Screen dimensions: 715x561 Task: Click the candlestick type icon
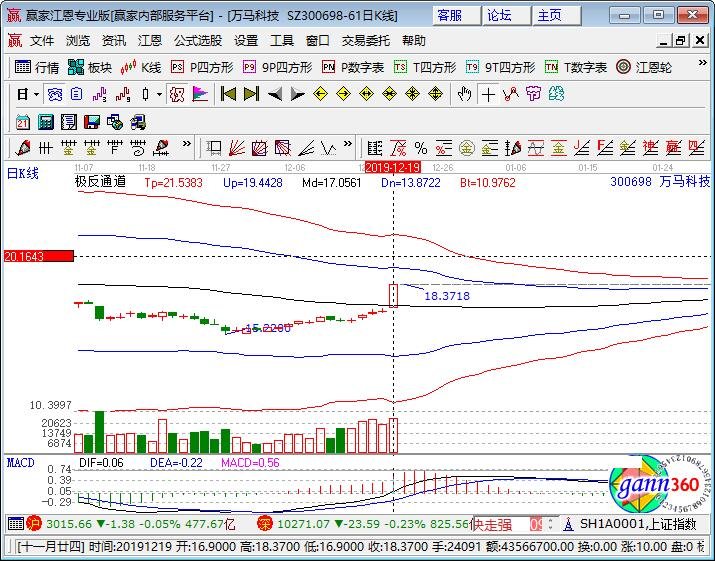[145, 94]
